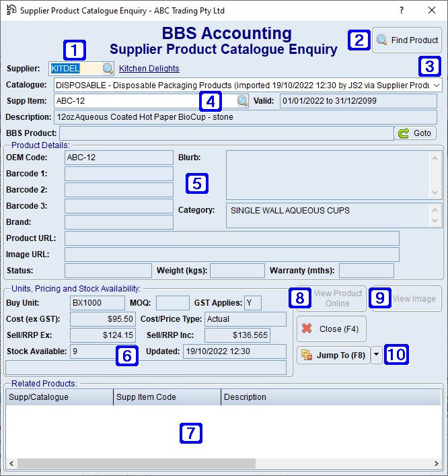This screenshot has height=476, width=448.
Task: Click the Weight (kgs) field
Action: tap(237, 271)
